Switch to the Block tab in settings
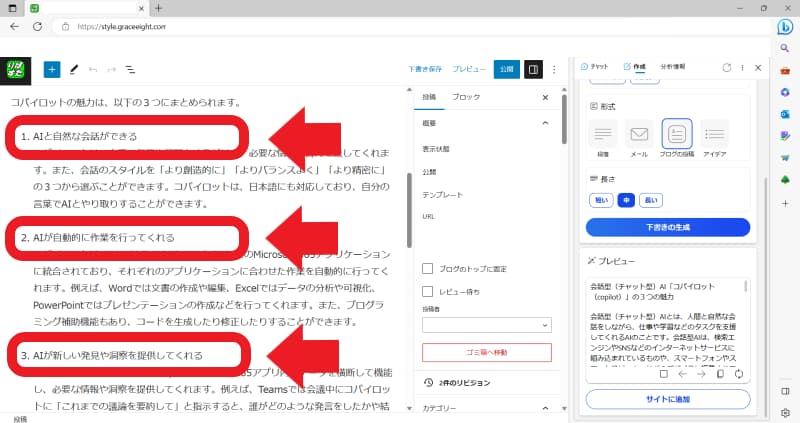The width and height of the screenshot is (800, 423). point(466,97)
